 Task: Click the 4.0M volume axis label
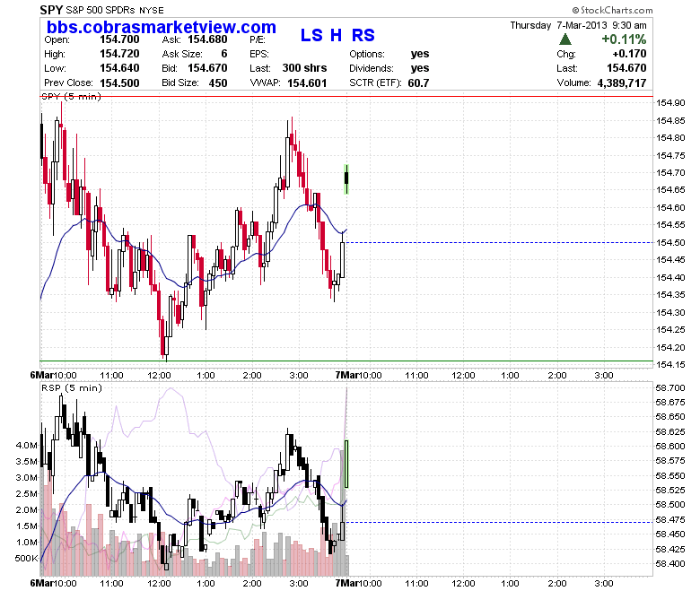(27, 445)
